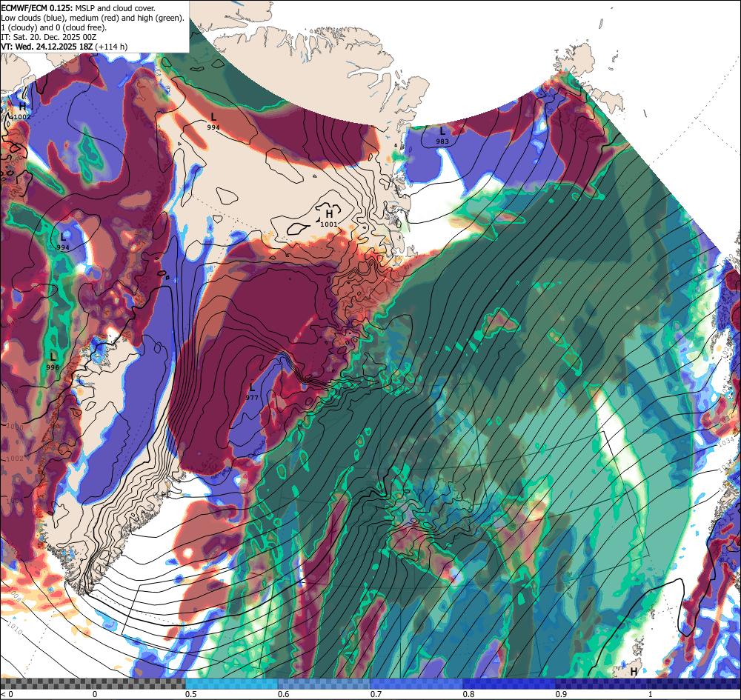This screenshot has width=741, height=700.
Task: Click the light blue 0.5–0.6 colorbar segment
Action: coord(231,684)
